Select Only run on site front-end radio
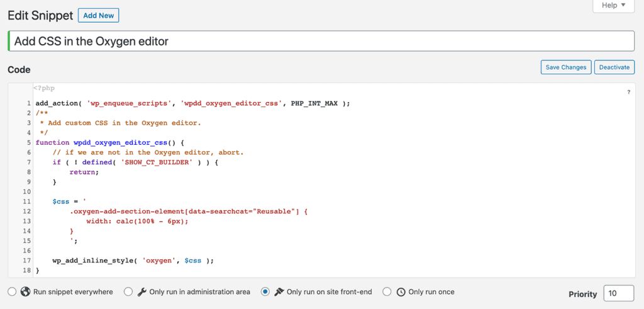 click(265, 292)
